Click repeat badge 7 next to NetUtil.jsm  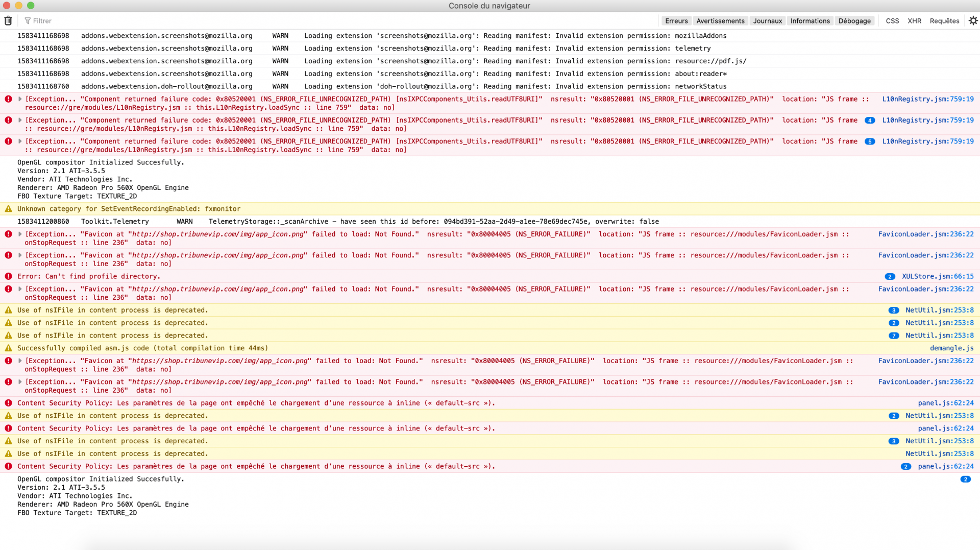point(894,336)
